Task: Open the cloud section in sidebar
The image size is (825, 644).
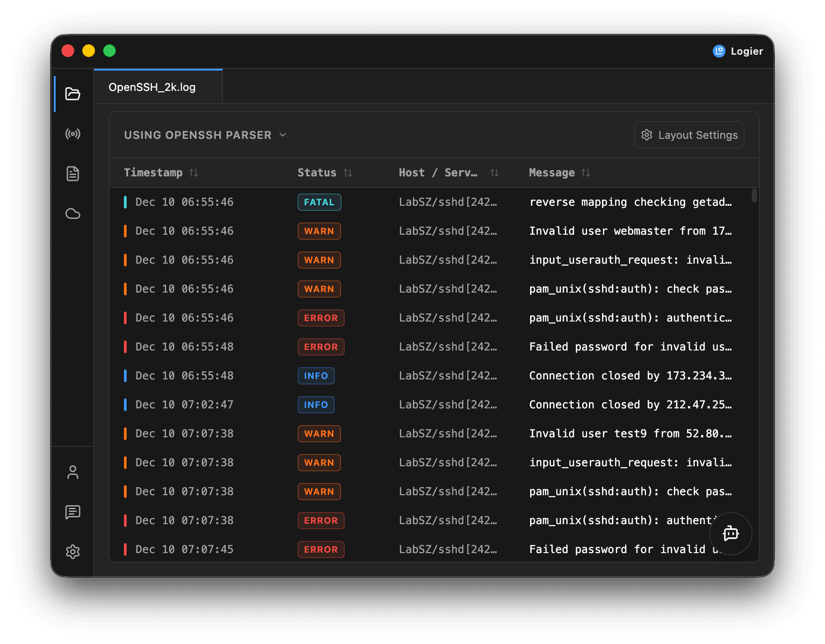Action: (x=72, y=213)
